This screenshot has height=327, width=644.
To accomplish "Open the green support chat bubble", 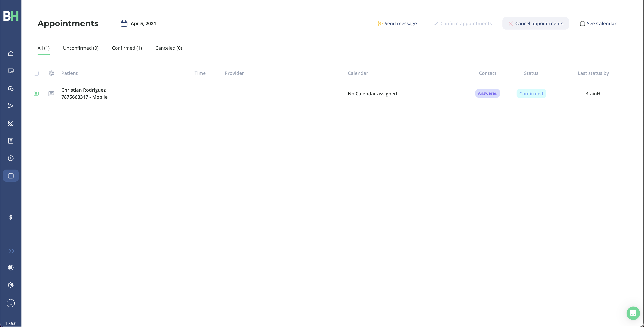I will point(633,313).
